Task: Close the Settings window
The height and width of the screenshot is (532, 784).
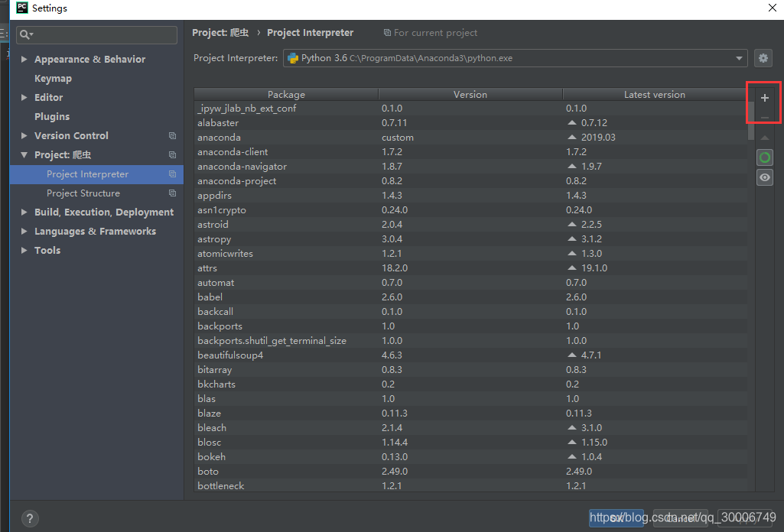Action: 772,8
